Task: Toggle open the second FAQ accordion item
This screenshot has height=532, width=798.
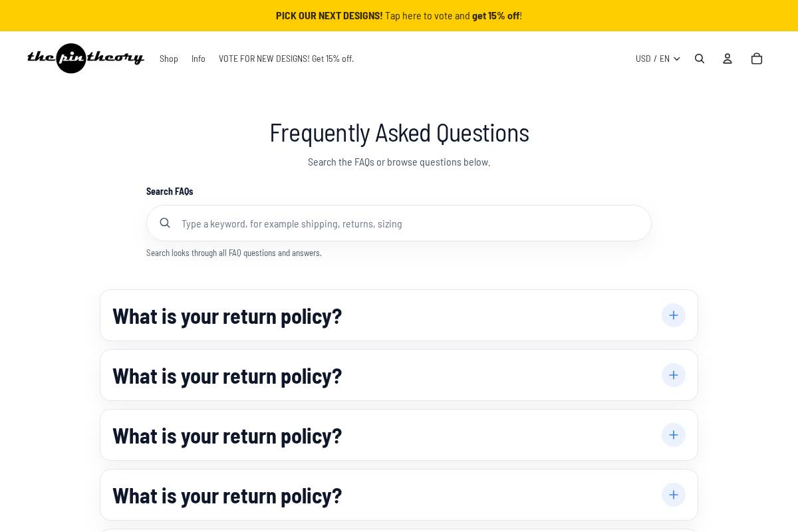Action: 227,375
